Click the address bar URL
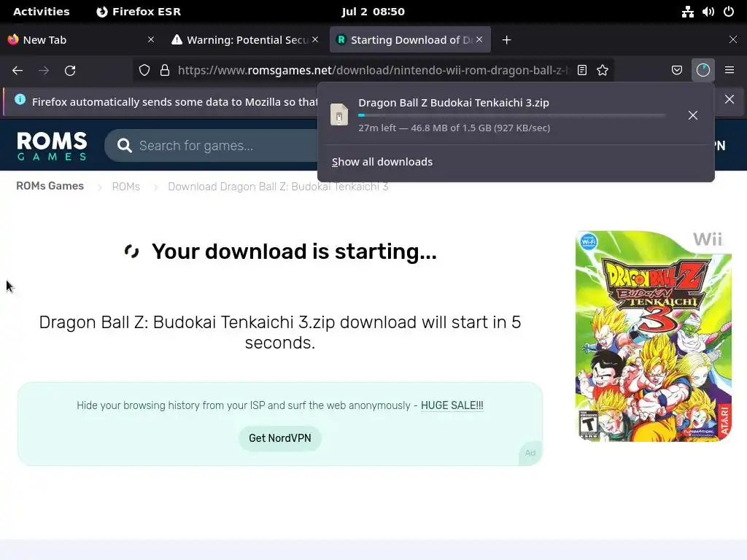The height and width of the screenshot is (560, 747). (x=373, y=71)
